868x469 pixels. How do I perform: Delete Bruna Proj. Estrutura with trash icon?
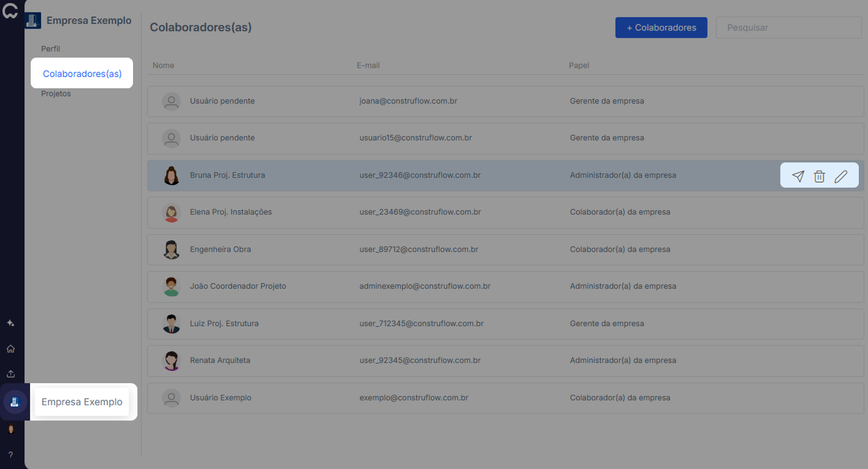click(819, 177)
